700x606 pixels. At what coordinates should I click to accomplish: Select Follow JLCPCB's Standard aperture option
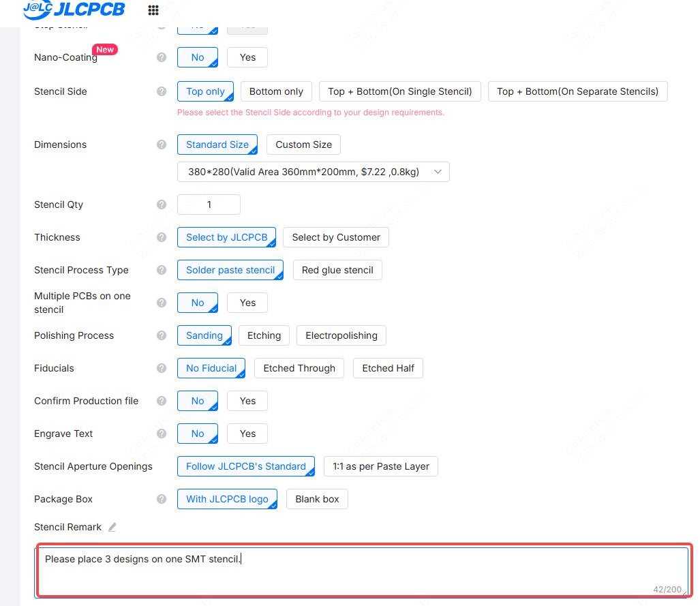tap(246, 467)
